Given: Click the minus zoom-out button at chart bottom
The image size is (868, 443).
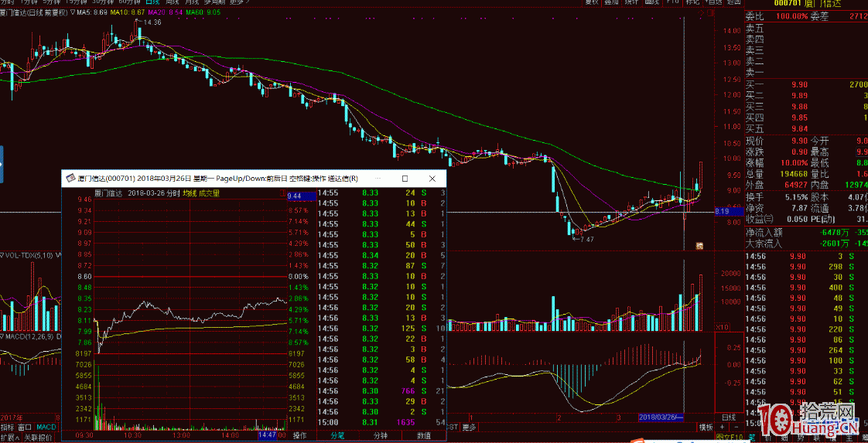Looking at the screenshot, I should tap(736, 427).
